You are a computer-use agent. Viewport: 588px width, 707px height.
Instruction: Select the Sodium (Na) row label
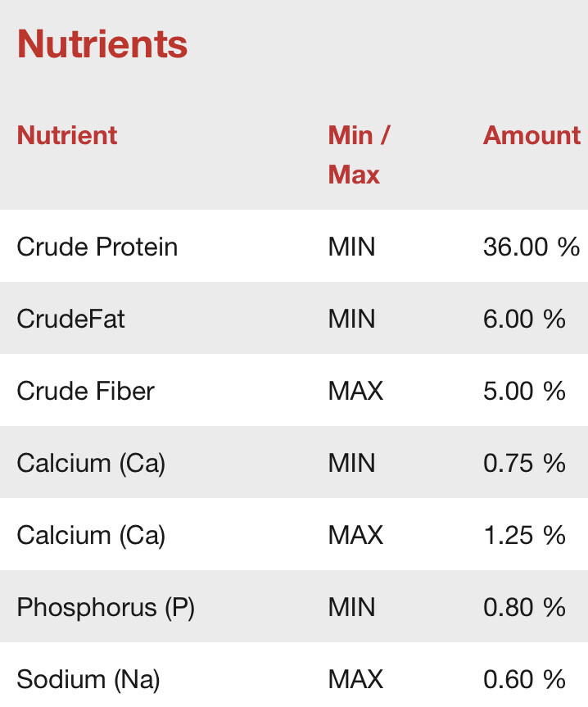(x=88, y=679)
